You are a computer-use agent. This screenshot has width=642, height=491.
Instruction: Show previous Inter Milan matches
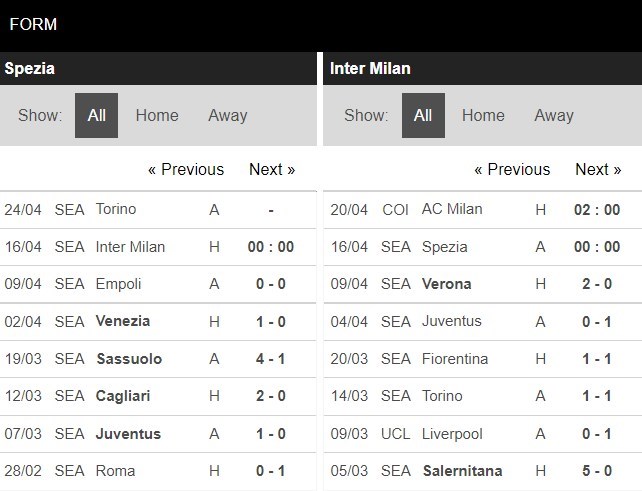coord(512,169)
